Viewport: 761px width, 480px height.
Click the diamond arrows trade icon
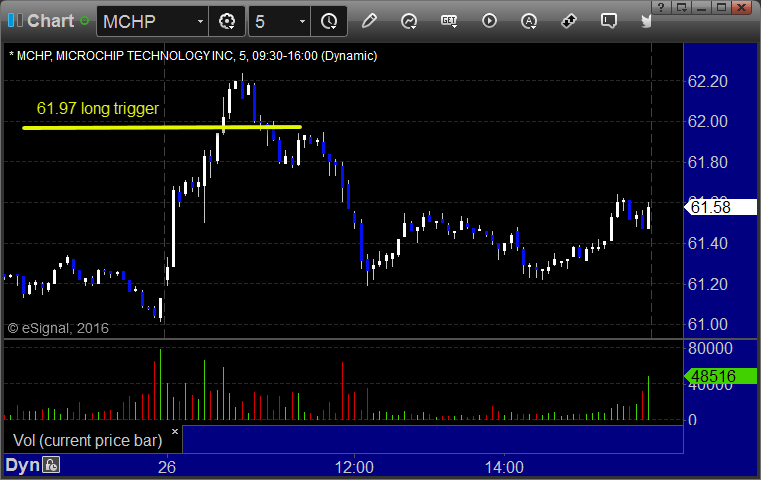tap(568, 21)
